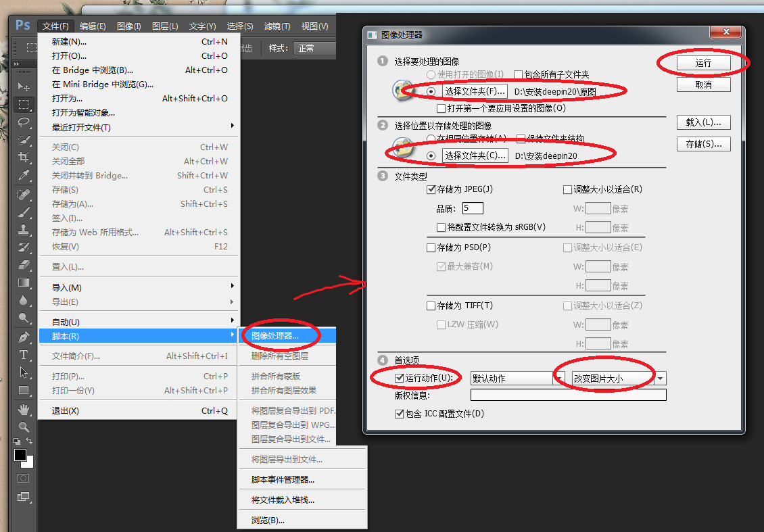Choose 脚本事件管理器... item
The width and height of the screenshot is (764, 532).
pos(302,479)
